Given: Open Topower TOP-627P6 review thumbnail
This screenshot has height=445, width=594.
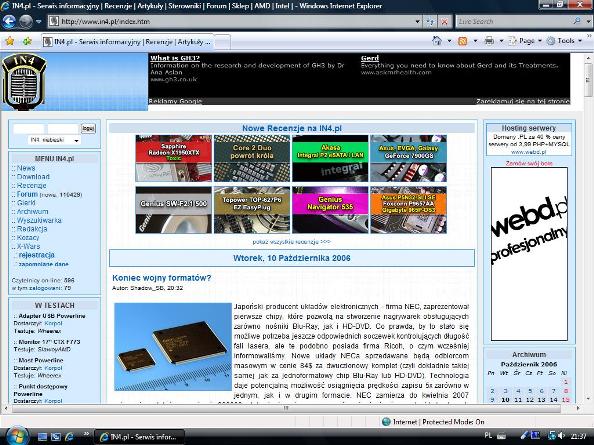Looking at the screenshot, I should point(252,210).
